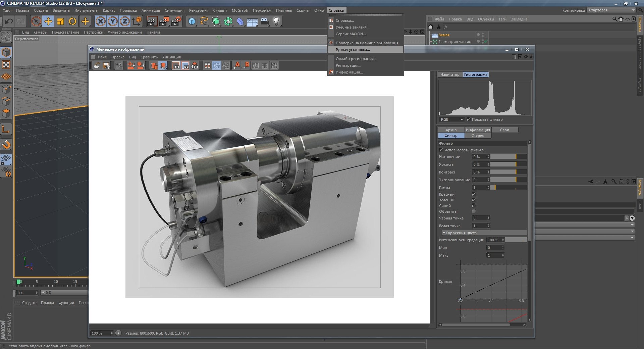Select the Scale tool icon
The image size is (644, 349).
click(x=60, y=21)
